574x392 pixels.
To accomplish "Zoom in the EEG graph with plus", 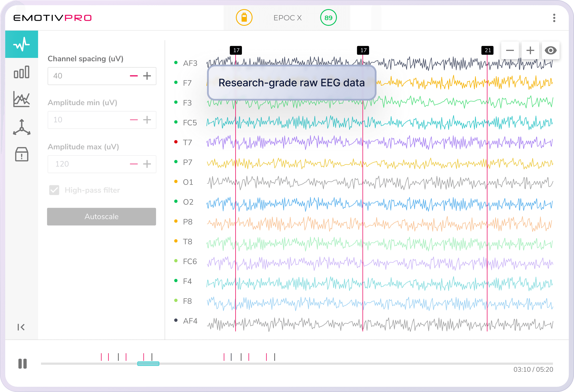I will click(530, 51).
